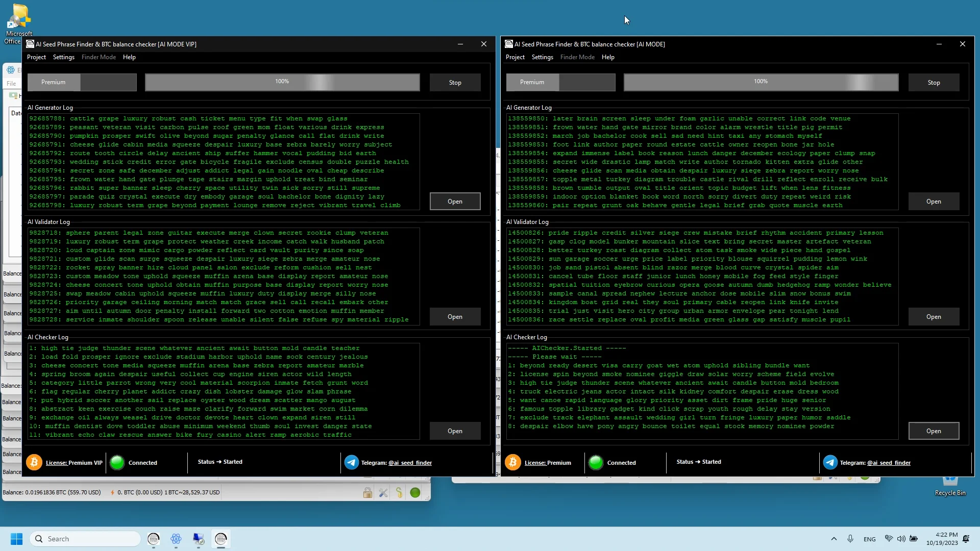Image resolution: width=980 pixels, height=551 pixels.
Task: Open the wrench tools icon on balance bar
Action: click(x=383, y=492)
